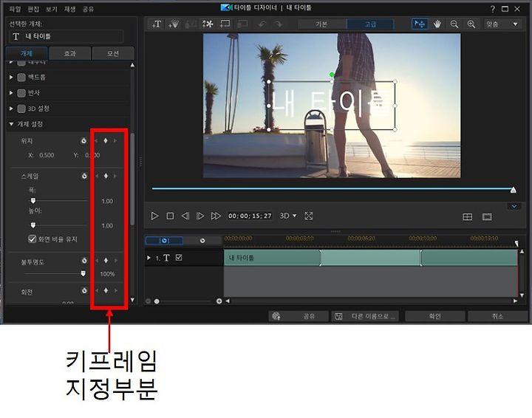
Task: Click the 불투명도 opacity slider handle
Action: tap(83, 273)
